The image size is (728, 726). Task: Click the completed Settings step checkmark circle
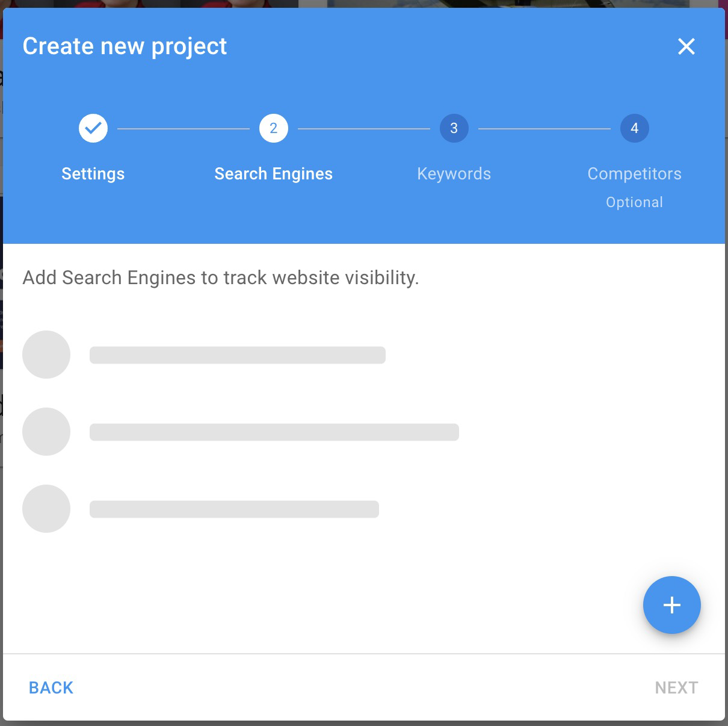(x=93, y=128)
